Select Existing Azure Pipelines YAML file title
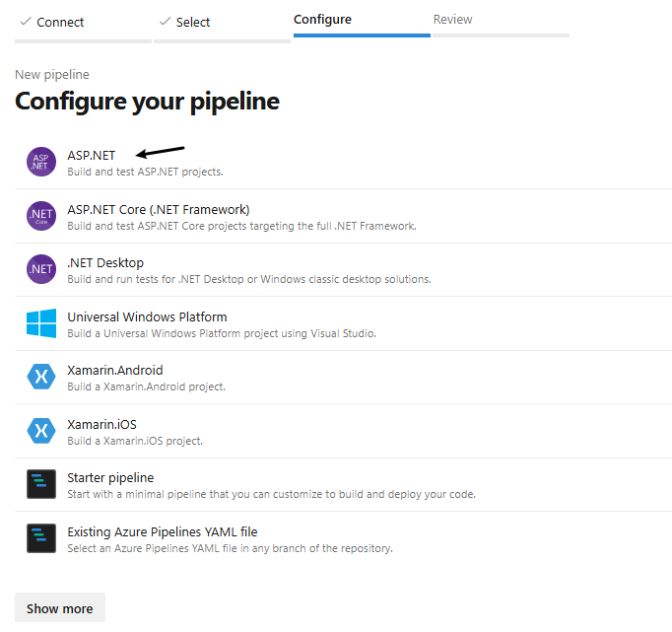The image size is (672, 632). (x=163, y=532)
